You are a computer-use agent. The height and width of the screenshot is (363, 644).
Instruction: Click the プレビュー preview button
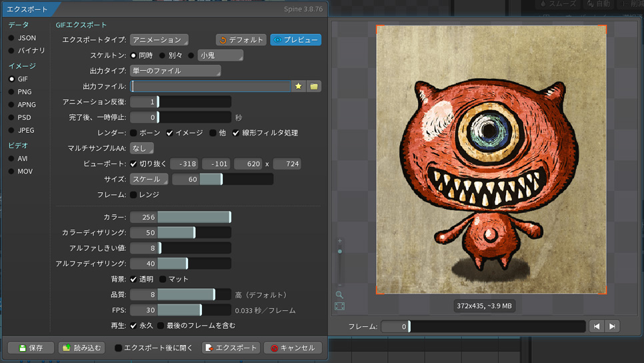coord(296,40)
